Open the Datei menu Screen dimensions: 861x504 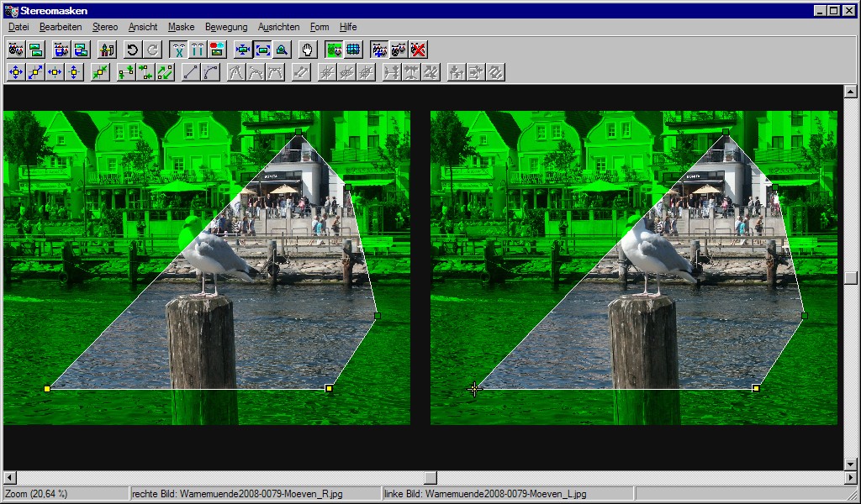coord(18,27)
